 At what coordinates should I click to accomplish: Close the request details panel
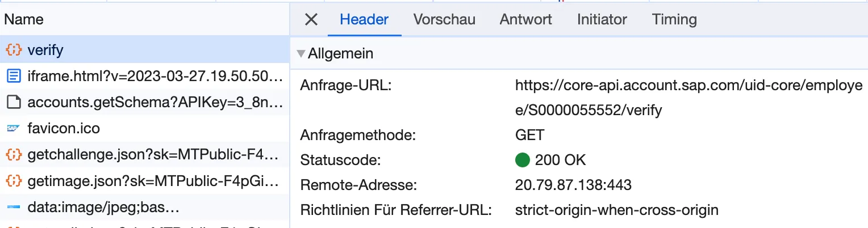[x=311, y=20]
